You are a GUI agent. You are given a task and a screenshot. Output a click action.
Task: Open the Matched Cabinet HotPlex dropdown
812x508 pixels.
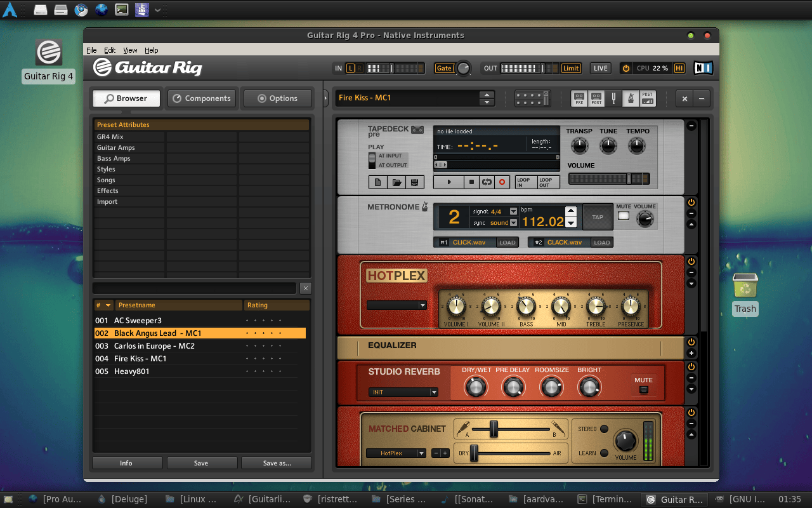[396, 453]
